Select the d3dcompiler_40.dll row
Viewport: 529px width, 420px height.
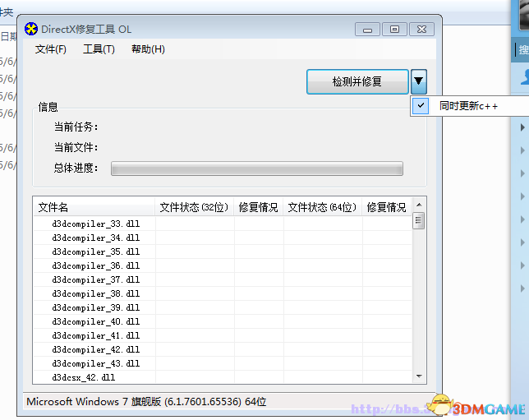click(x=223, y=321)
